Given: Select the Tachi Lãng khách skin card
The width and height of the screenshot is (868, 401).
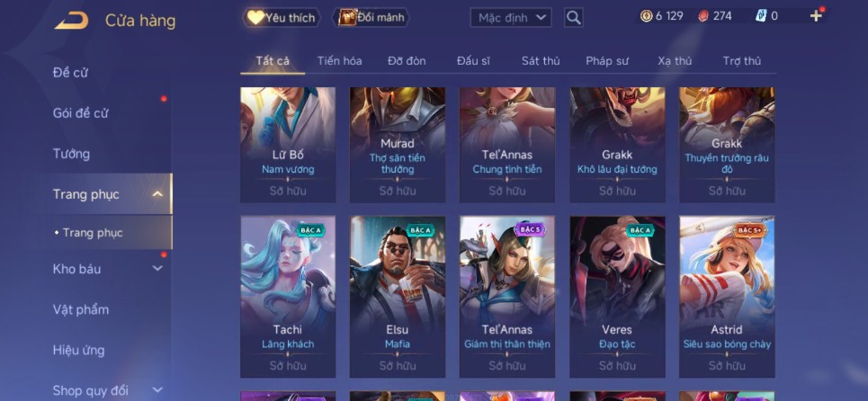Looking at the screenshot, I should pos(288,297).
